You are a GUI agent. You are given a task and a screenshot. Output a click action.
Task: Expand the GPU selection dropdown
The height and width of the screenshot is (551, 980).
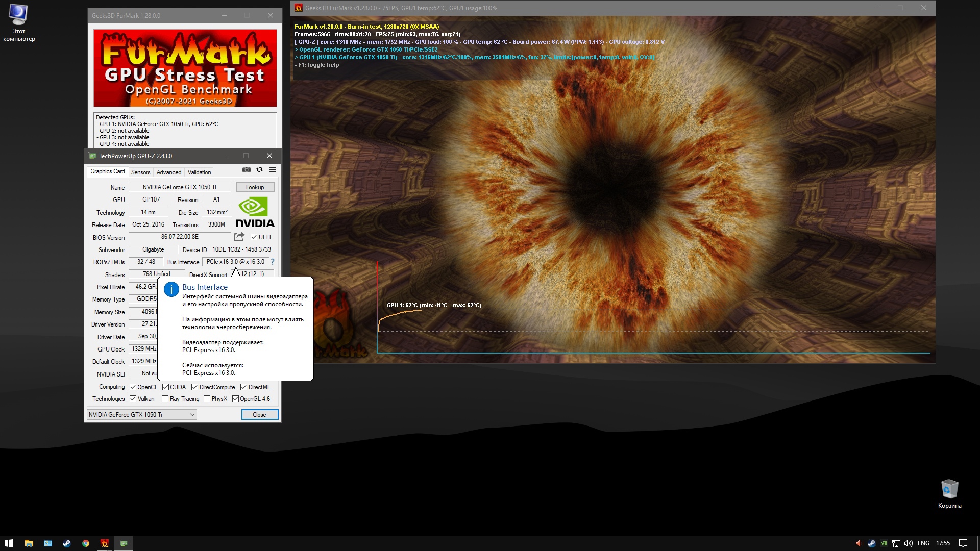tap(192, 415)
